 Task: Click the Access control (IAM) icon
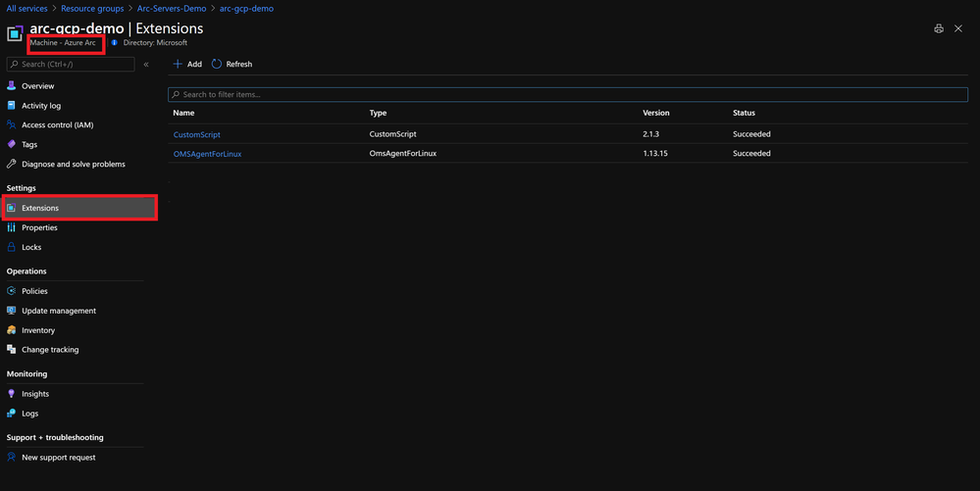(11, 124)
